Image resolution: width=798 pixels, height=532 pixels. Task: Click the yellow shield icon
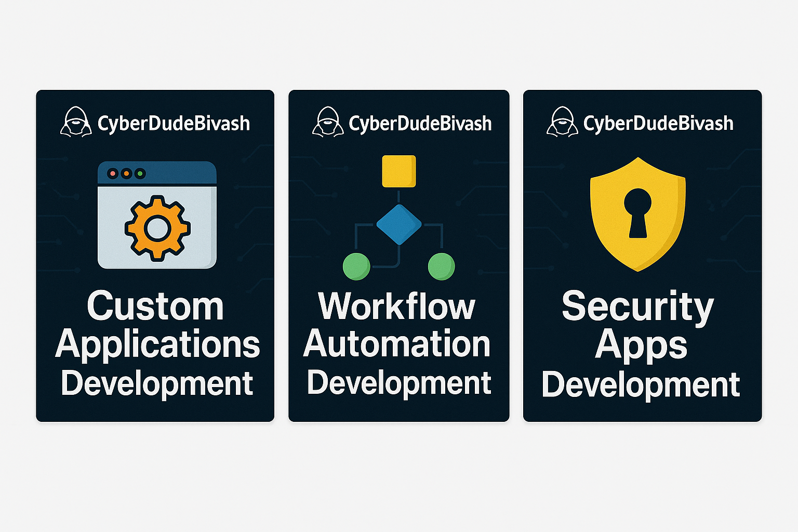[637, 214]
